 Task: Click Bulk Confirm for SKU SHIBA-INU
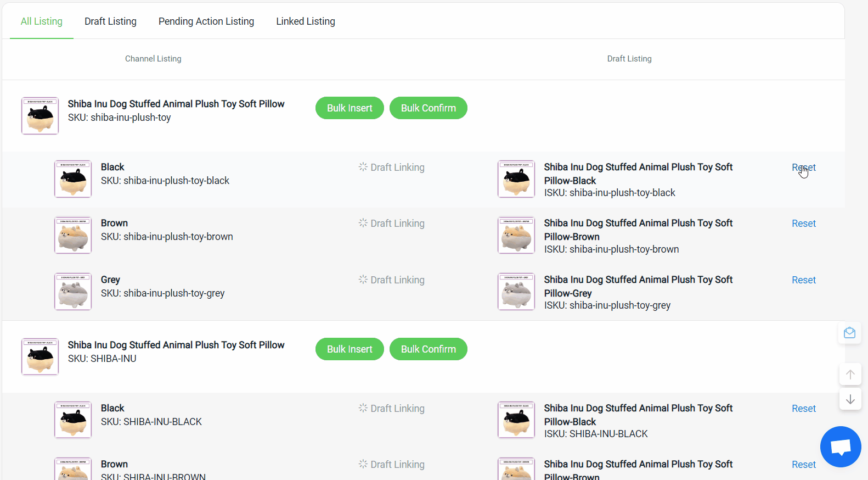click(428, 349)
